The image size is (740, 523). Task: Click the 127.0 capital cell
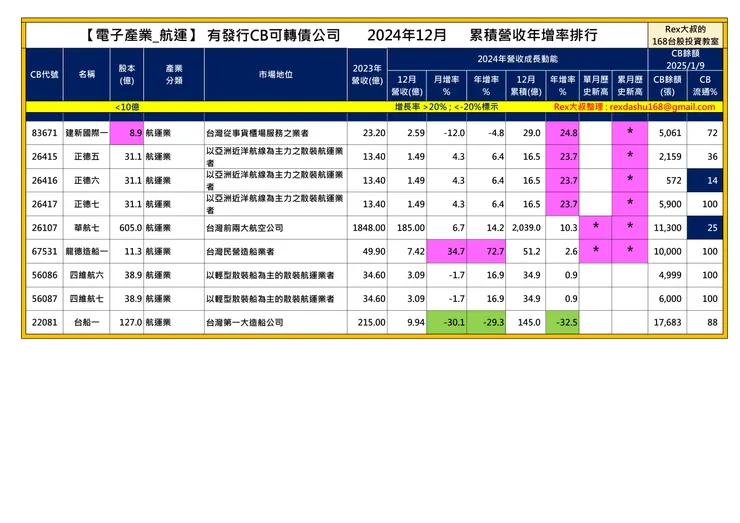[x=127, y=322]
